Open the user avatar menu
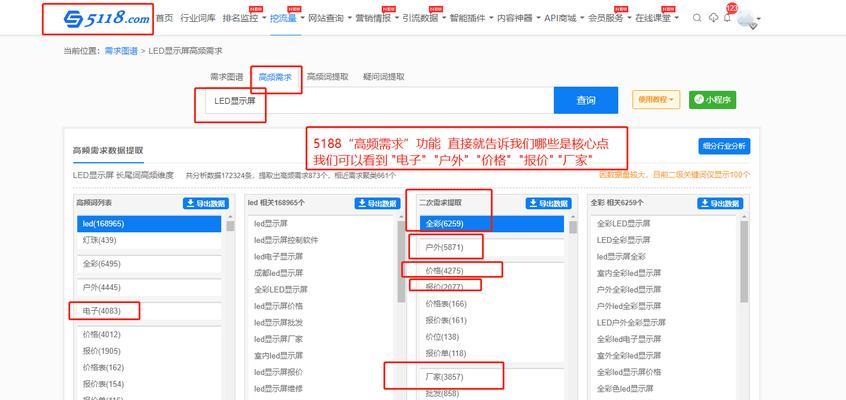Viewport: 846px width, 400px height. [x=748, y=19]
